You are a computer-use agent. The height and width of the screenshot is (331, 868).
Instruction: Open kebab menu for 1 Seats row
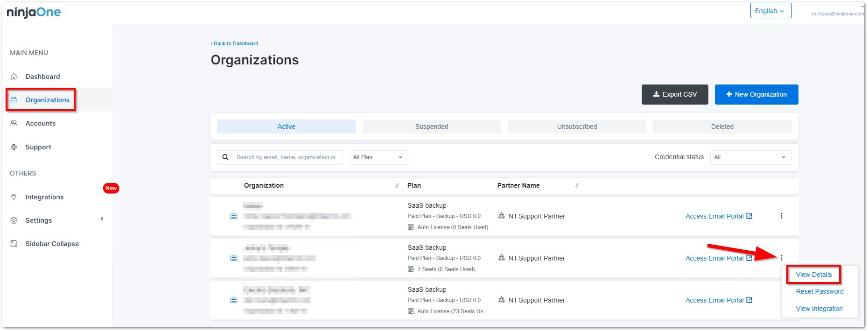[x=782, y=258]
